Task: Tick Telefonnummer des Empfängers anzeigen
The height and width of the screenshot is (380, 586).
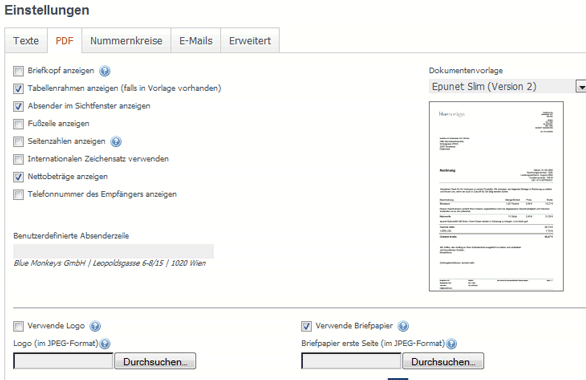Action: coord(18,194)
